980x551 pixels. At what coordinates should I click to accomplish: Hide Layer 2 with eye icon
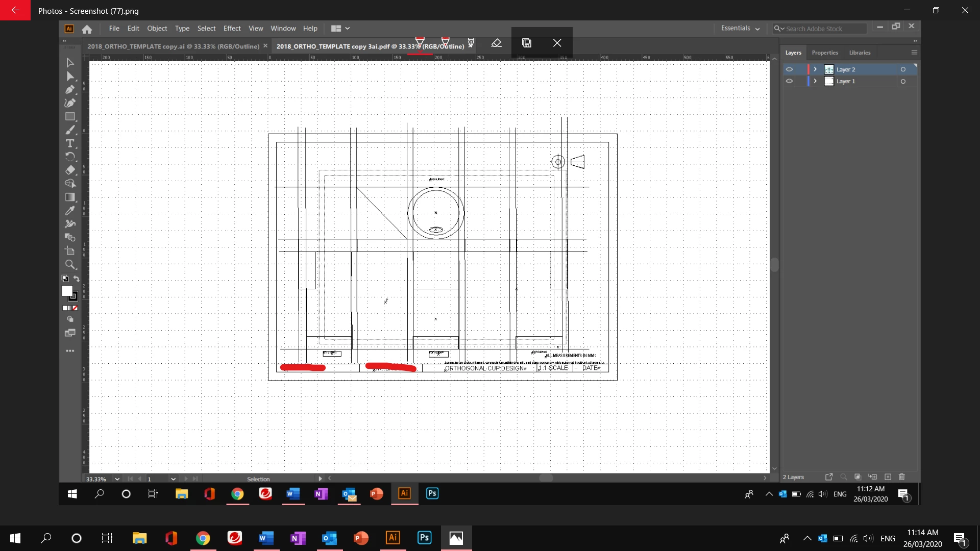789,69
